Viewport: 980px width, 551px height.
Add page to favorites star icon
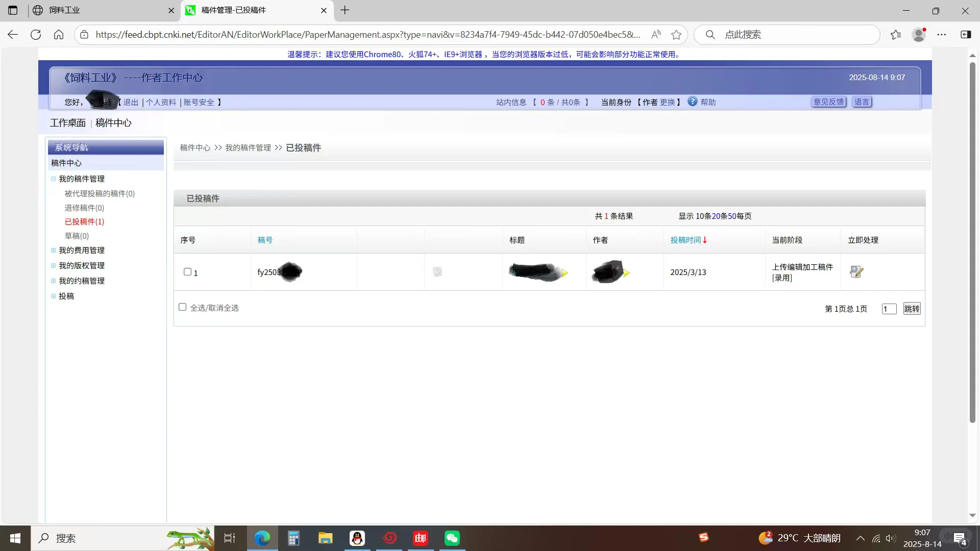coord(676,35)
